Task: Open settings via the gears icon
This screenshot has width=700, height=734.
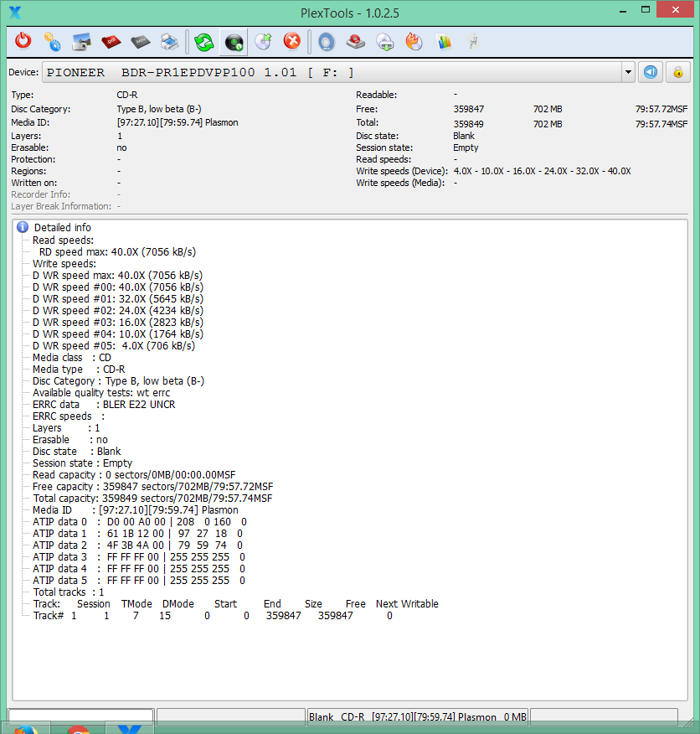Action: 52,42
